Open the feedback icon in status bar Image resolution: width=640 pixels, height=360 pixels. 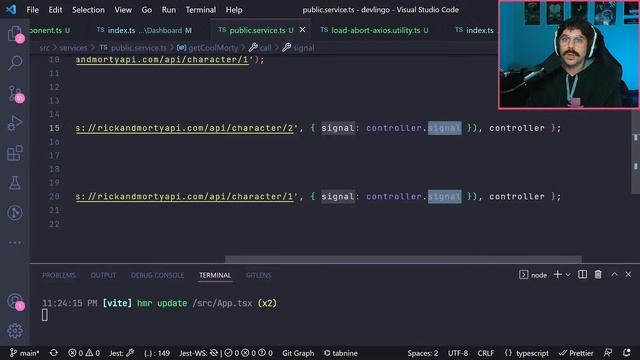click(x=608, y=353)
